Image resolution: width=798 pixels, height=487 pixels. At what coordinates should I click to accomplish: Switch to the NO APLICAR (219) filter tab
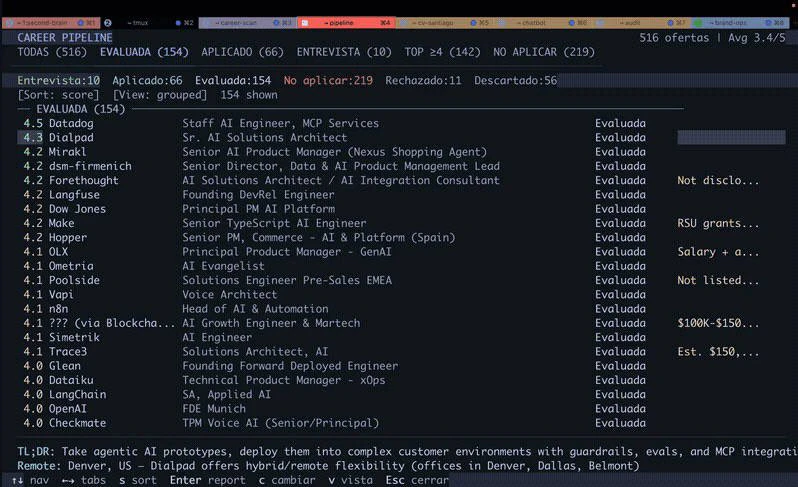544,52
